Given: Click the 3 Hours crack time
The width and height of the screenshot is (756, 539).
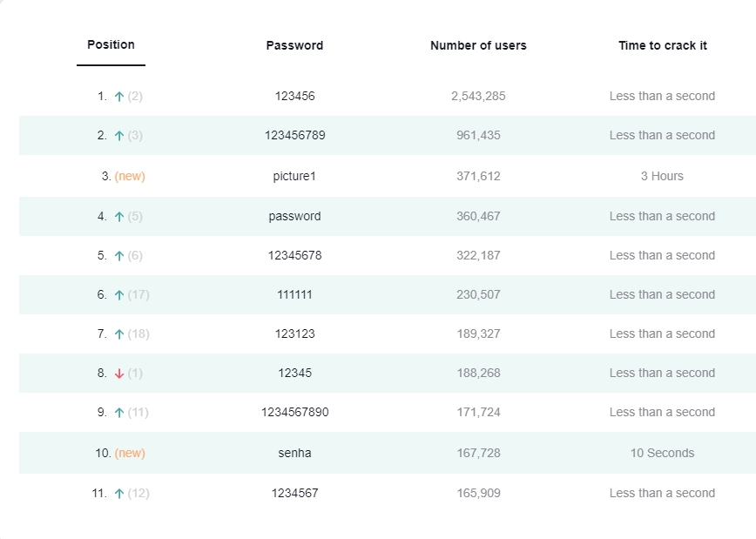Looking at the screenshot, I should (x=662, y=176).
